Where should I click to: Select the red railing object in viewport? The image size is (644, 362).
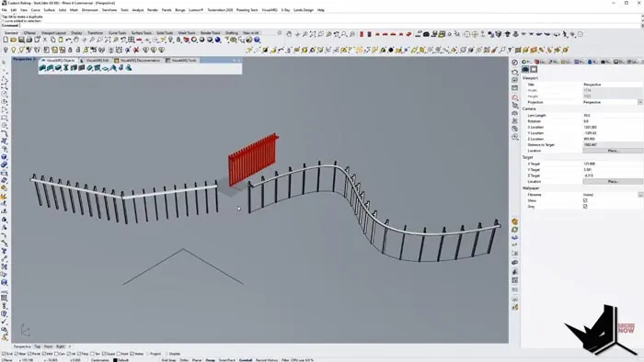point(253,160)
